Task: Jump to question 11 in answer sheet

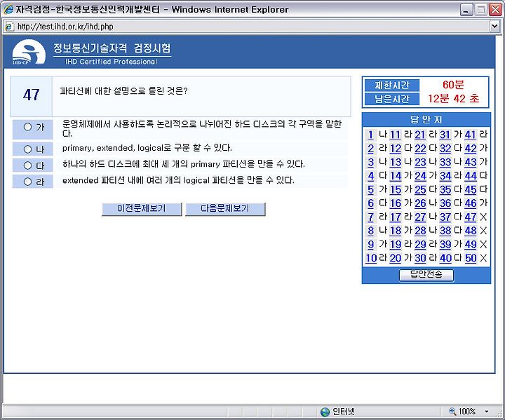Action: click(x=395, y=135)
